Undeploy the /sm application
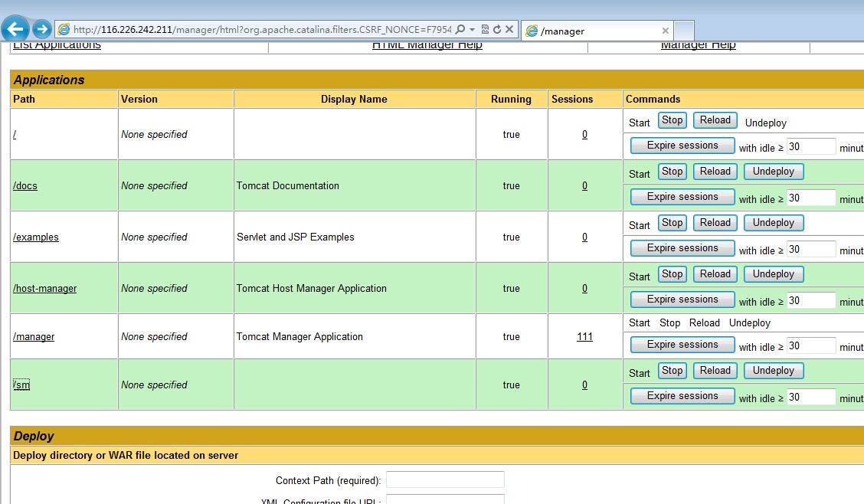Image resolution: width=864 pixels, height=504 pixels. click(x=774, y=370)
